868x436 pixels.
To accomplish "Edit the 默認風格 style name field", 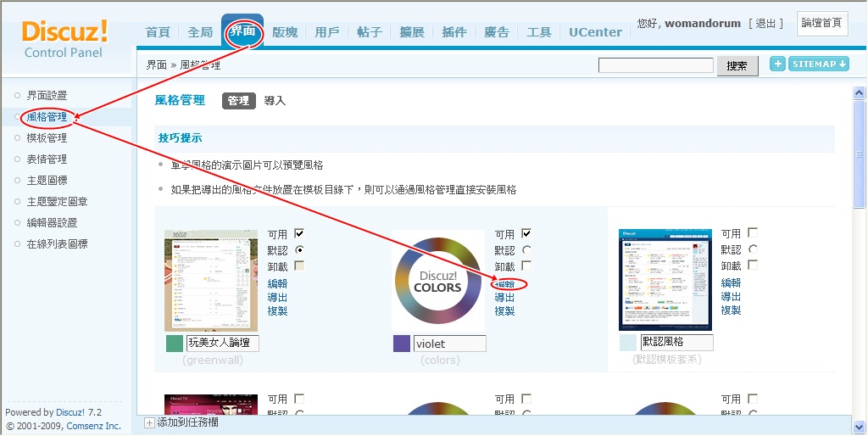I will coord(676,343).
